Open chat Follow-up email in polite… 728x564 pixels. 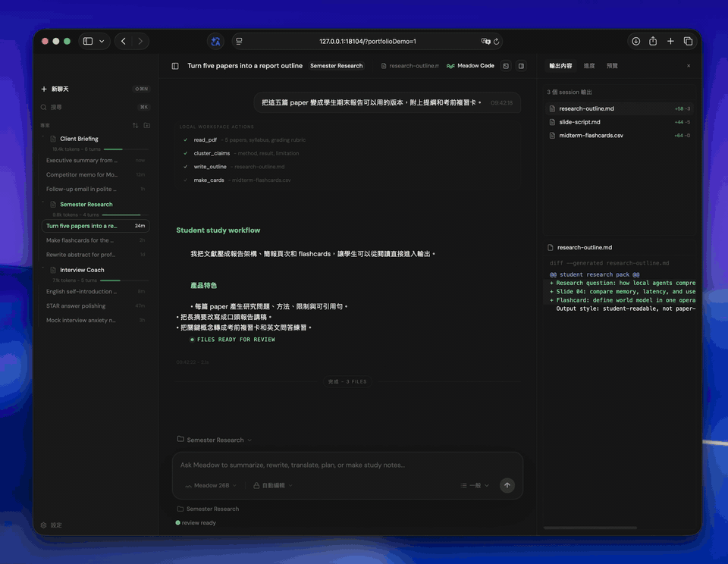pos(96,190)
